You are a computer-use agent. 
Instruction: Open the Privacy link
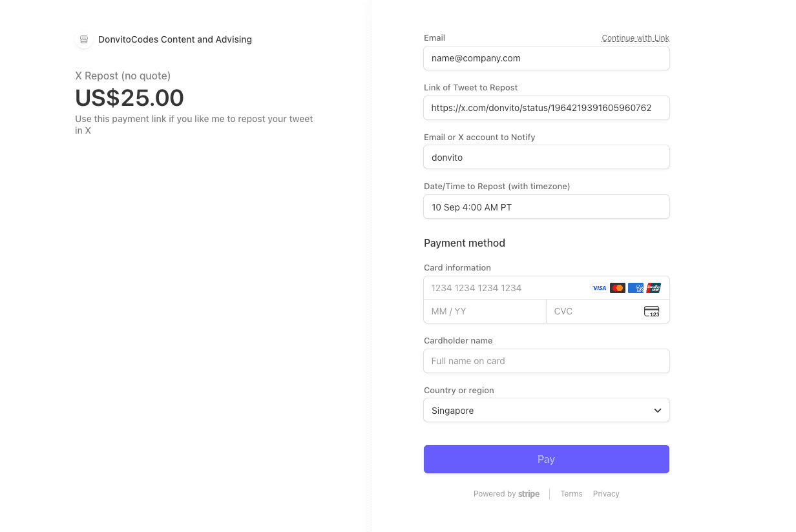(x=606, y=494)
